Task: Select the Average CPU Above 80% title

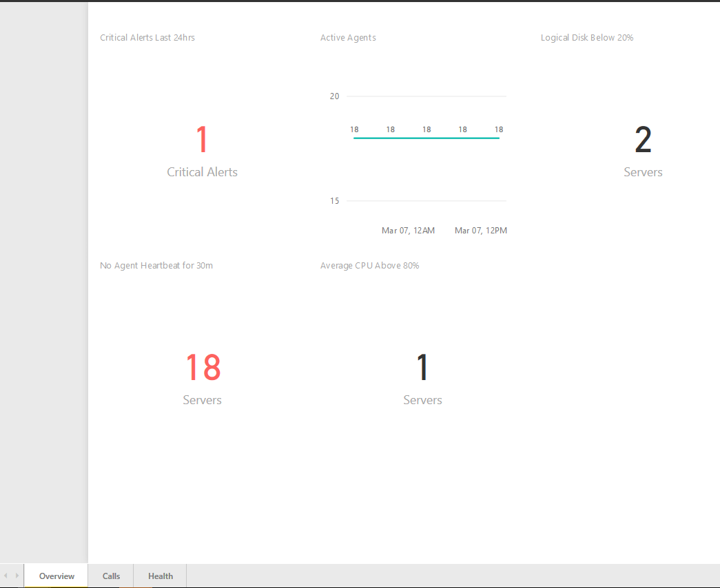Action: [x=369, y=266]
